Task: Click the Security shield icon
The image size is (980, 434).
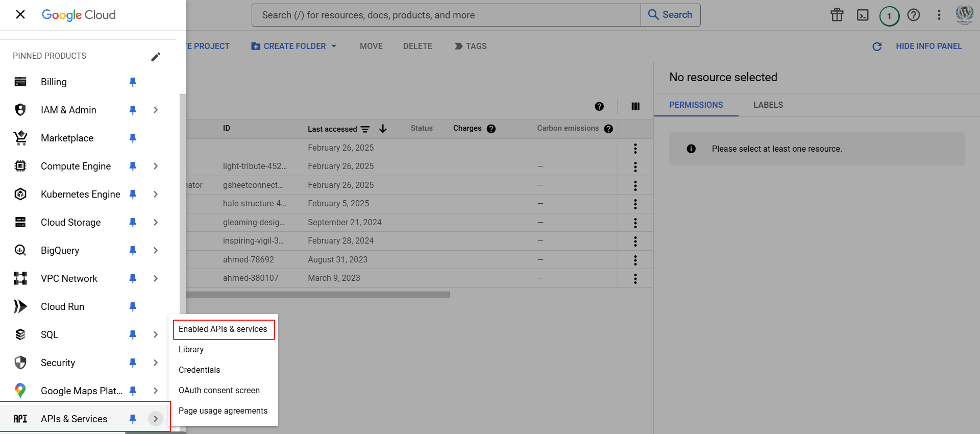Action: (20, 363)
